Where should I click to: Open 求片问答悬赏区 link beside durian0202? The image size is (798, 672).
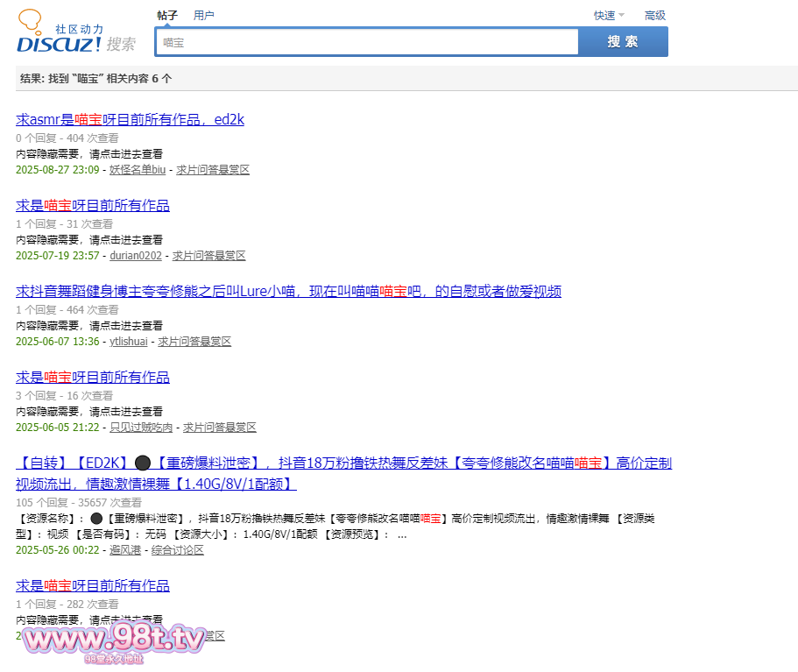(x=209, y=256)
